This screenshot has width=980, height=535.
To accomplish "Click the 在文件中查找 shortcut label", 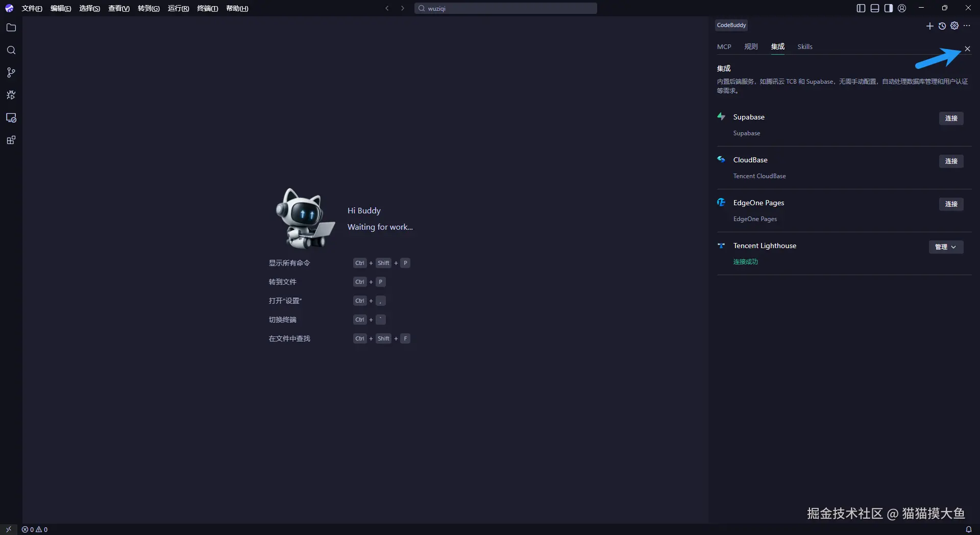I will [289, 338].
